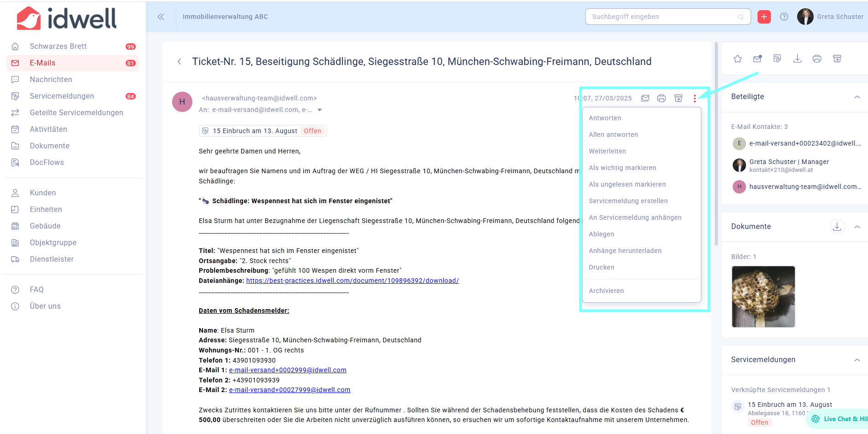Download all documents via Dokumente download icon
868x434 pixels.
click(837, 226)
